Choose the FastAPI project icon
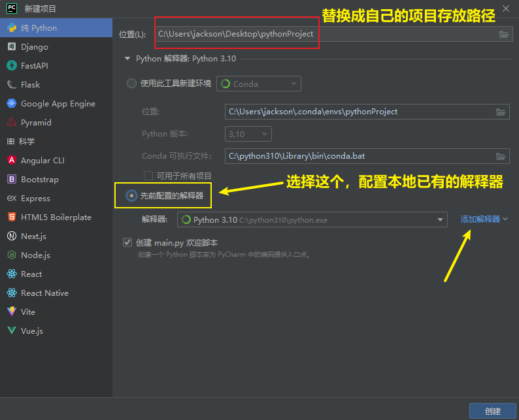519x420 pixels. (11, 66)
